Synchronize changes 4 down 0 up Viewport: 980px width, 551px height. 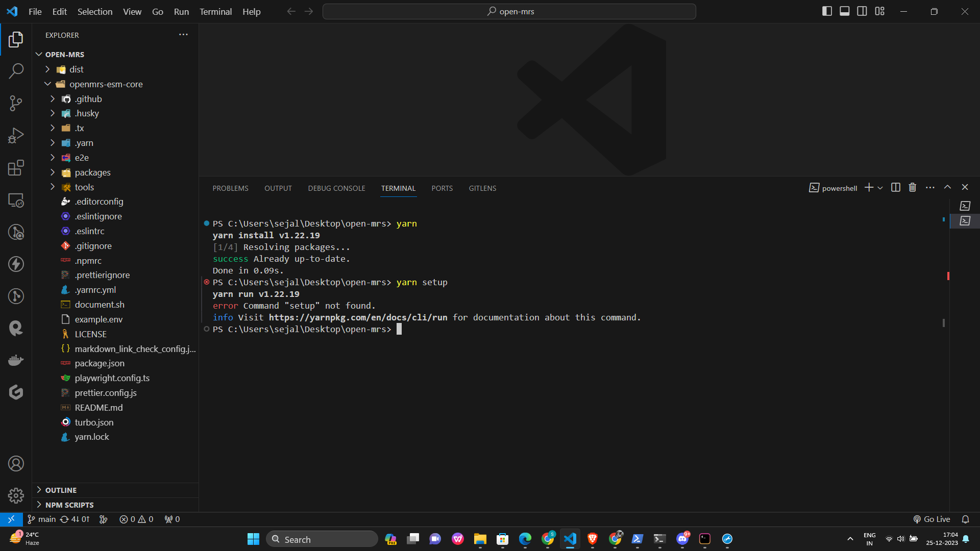pyautogui.click(x=75, y=519)
